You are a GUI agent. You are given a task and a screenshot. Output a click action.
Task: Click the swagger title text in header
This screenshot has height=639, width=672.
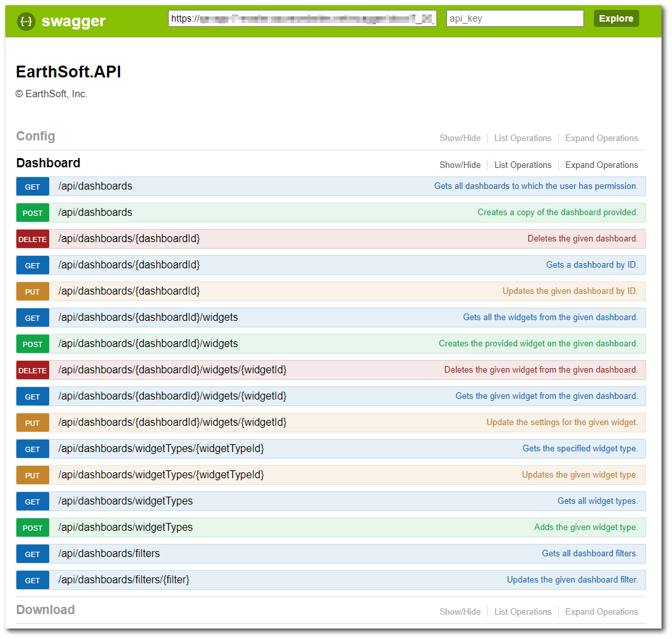(73, 21)
